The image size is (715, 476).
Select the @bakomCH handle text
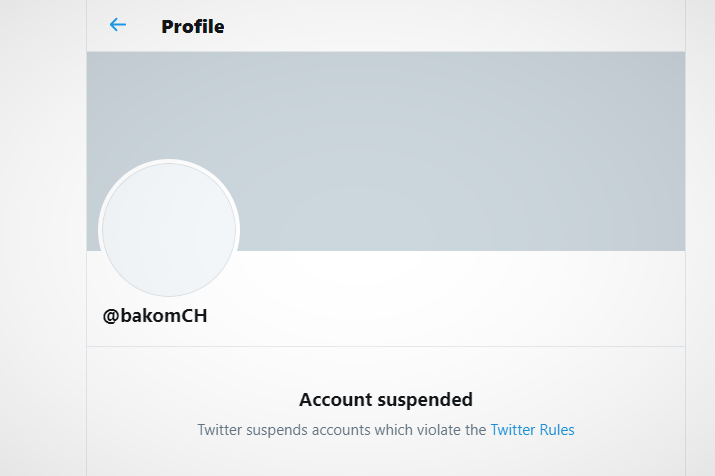click(154, 316)
